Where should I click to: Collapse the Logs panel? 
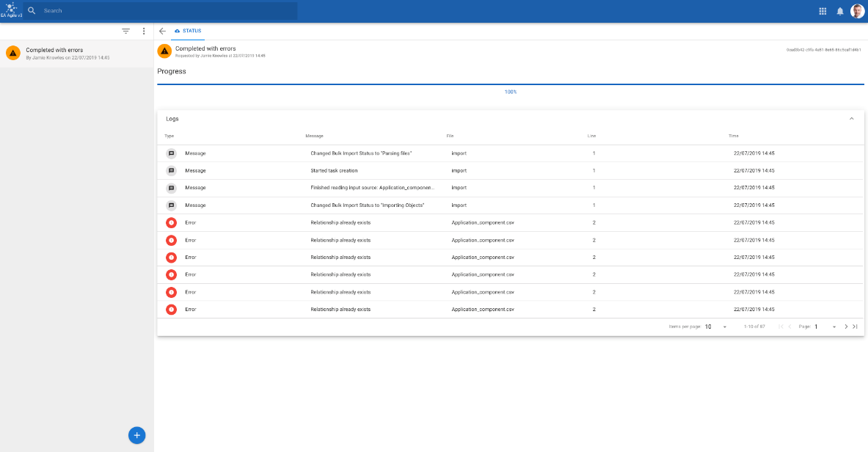pyautogui.click(x=851, y=119)
